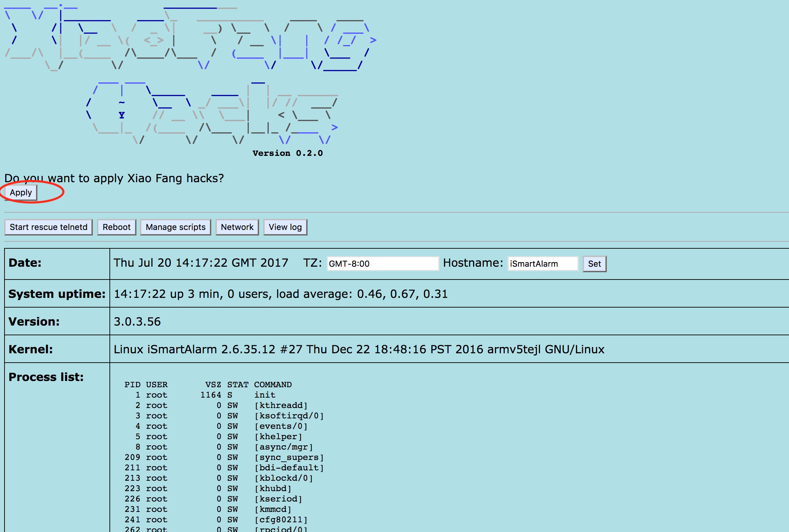Select the [kseriod] process row
Image resolution: width=789 pixels, height=532 pixels.
pyautogui.click(x=213, y=499)
